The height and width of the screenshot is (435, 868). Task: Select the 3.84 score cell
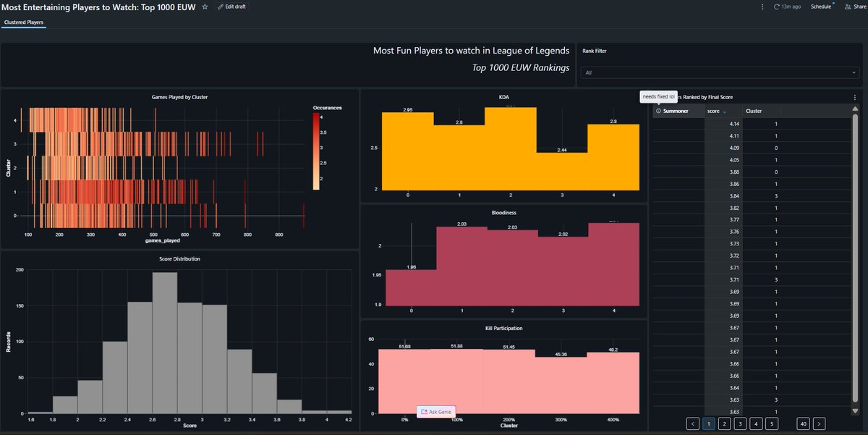724,195
